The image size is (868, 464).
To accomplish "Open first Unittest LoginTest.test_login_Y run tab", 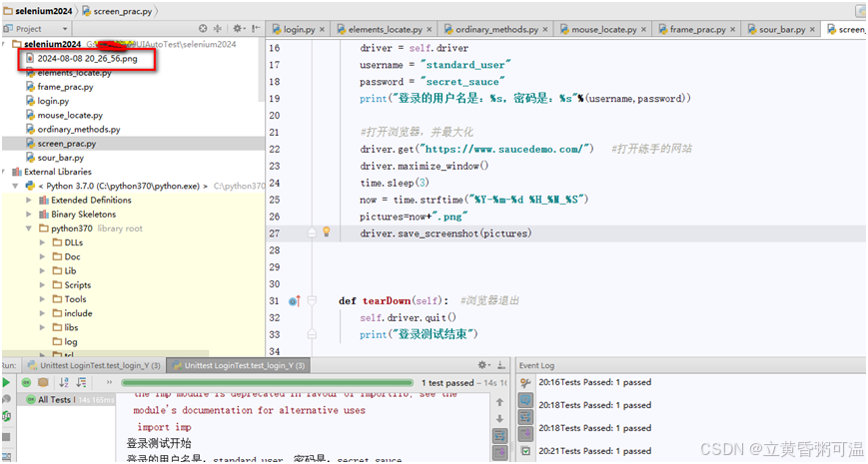I will 94,365.
